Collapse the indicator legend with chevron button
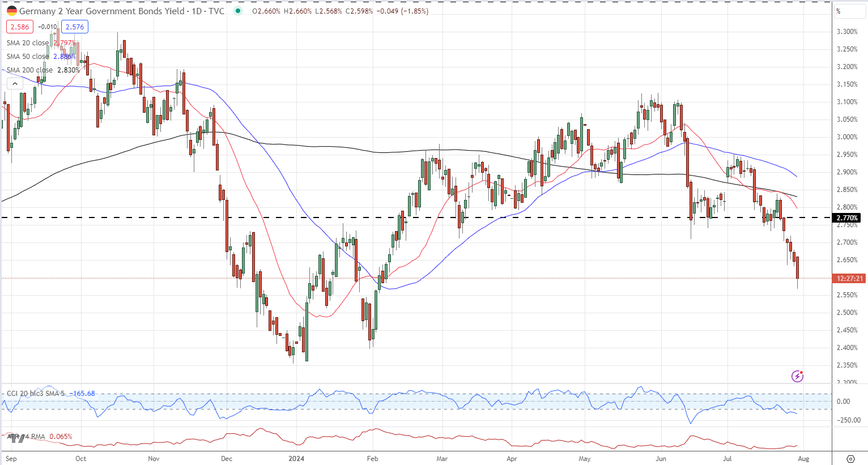This screenshot has width=868, height=465. point(15,84)
